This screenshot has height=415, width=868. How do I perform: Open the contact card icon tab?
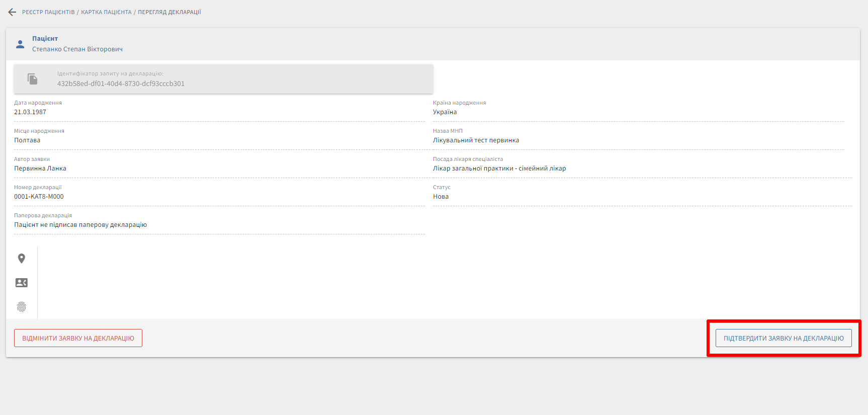(22, 283)
